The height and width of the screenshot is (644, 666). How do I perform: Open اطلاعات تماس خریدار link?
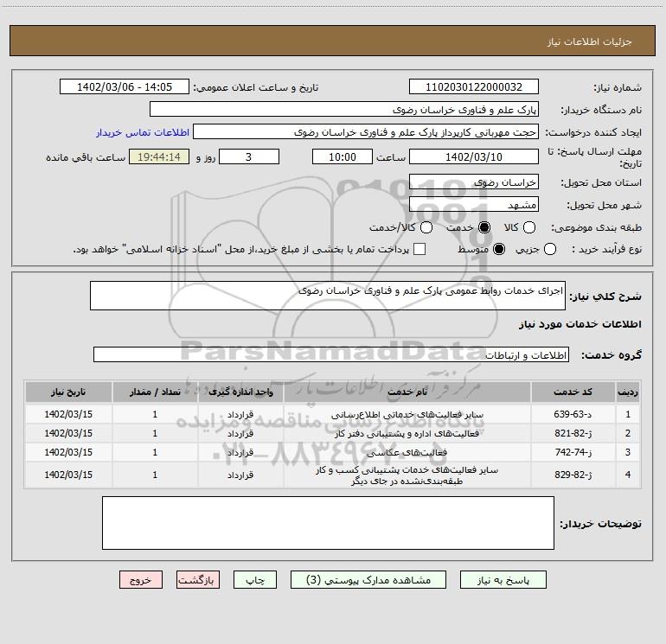tap(143, 132)
